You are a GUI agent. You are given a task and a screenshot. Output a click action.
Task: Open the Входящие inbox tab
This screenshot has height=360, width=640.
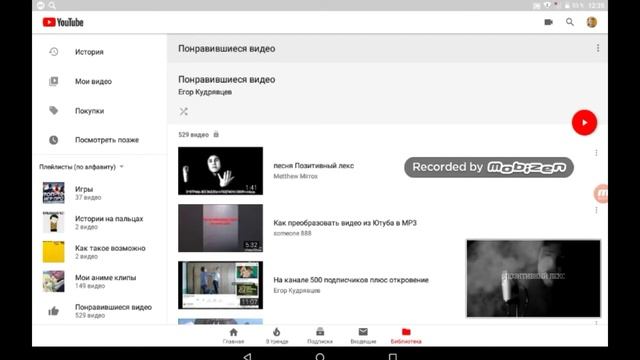363,336
